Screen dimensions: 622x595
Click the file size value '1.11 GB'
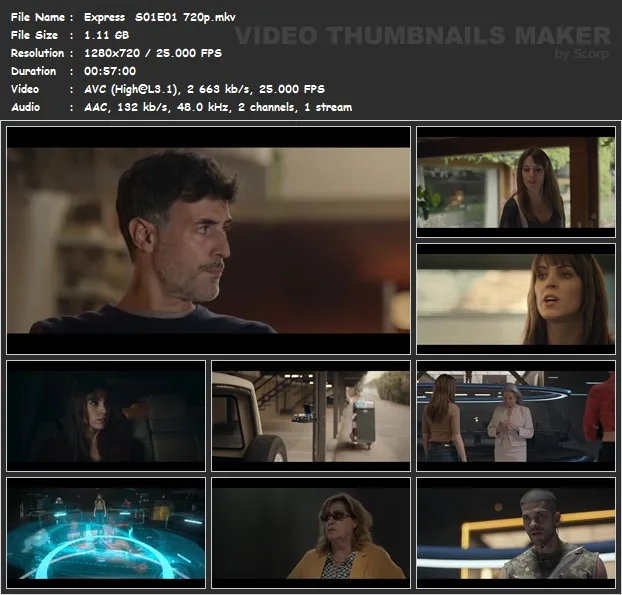(106, 35)
